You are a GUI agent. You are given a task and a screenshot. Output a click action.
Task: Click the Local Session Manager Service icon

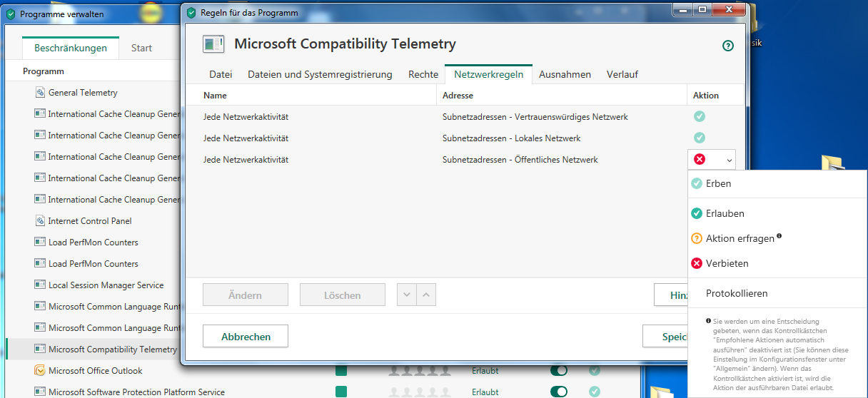[x=40, y=285]
